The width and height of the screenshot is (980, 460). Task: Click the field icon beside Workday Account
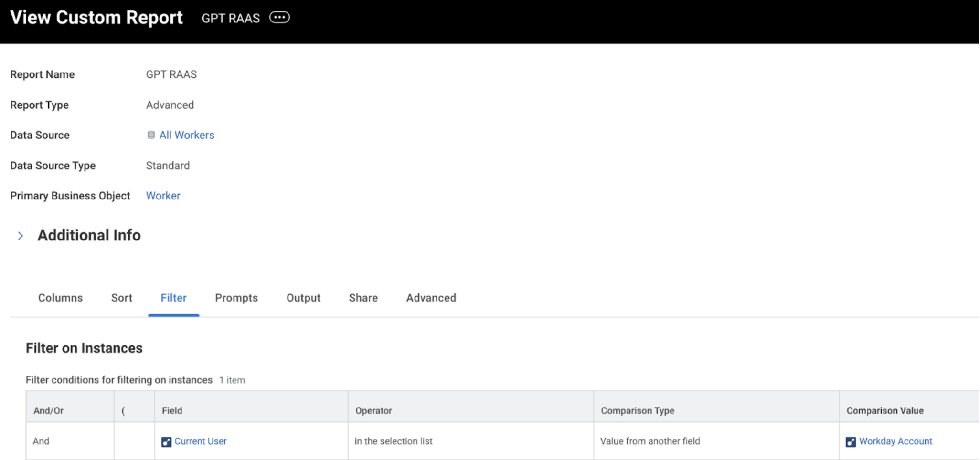tap(851, 442)
